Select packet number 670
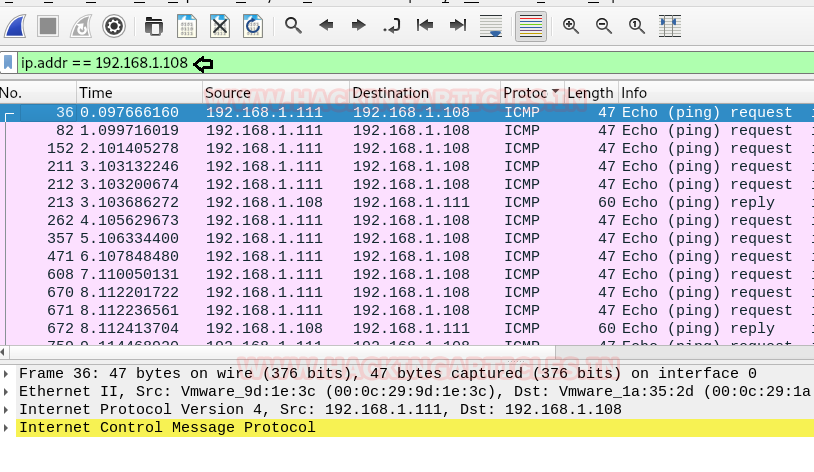Viewport: 814px width, 472px height. click(x=407, y=292)
